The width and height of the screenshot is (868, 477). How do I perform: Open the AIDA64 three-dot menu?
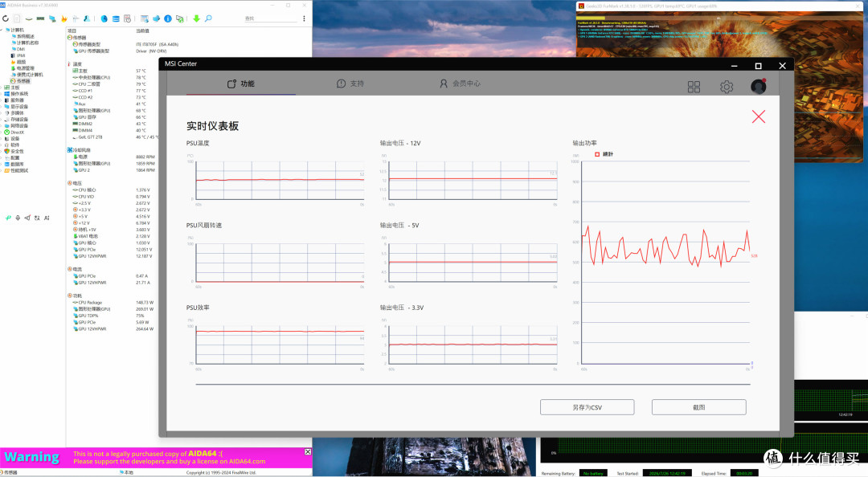pyautogui.click(x=304, y=18)
